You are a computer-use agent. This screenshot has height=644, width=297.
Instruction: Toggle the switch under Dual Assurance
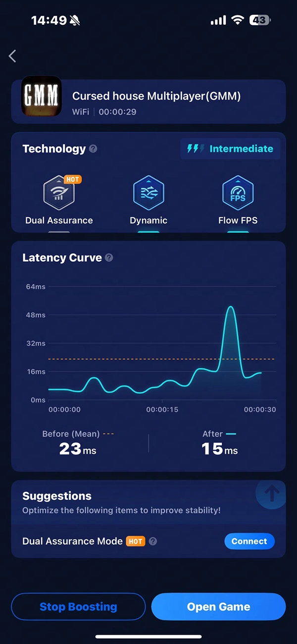point(59,231)
